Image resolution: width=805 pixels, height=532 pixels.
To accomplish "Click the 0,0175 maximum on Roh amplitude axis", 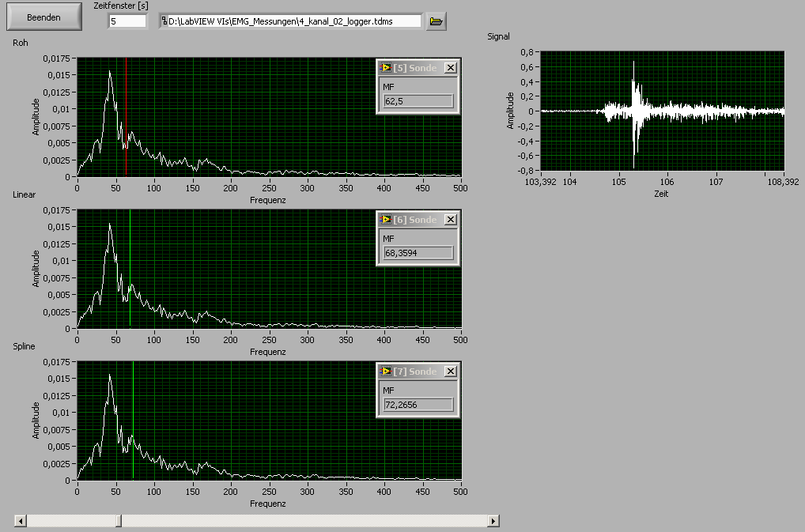I will tap(56, 58).
